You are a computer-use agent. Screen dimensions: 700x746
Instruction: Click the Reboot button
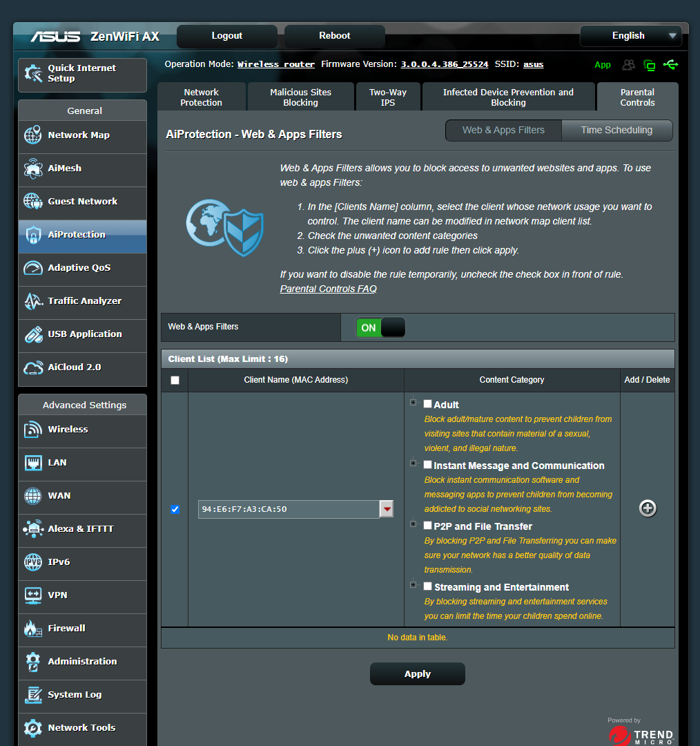click(x=335, y=36)
